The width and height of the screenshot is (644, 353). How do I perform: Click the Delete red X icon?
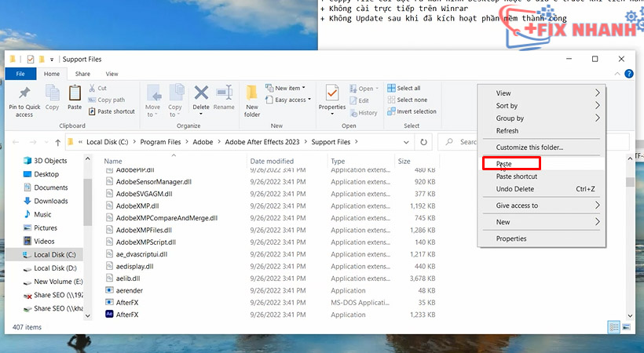[x=201, y=93]
